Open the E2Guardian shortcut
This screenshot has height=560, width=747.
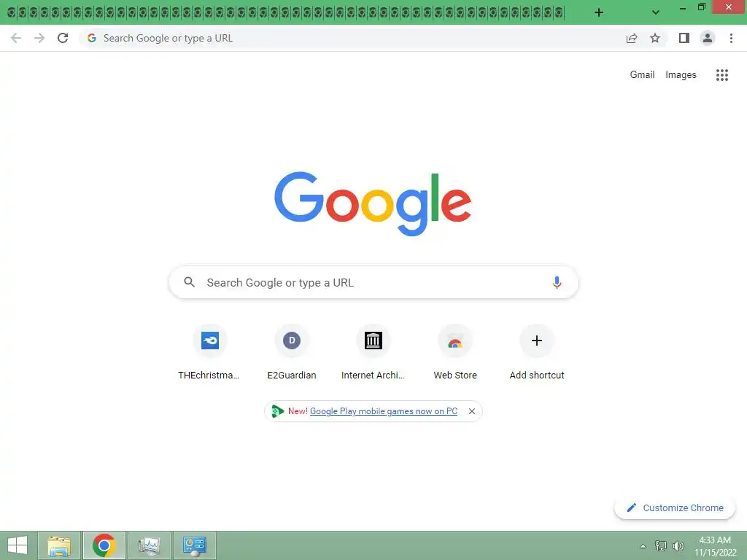(292, 353)
